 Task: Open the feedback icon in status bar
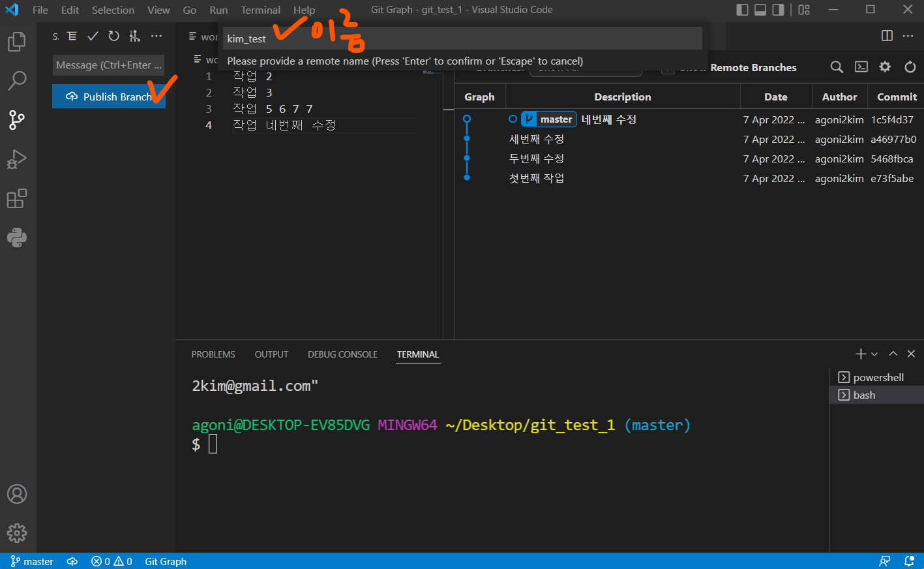884,561
